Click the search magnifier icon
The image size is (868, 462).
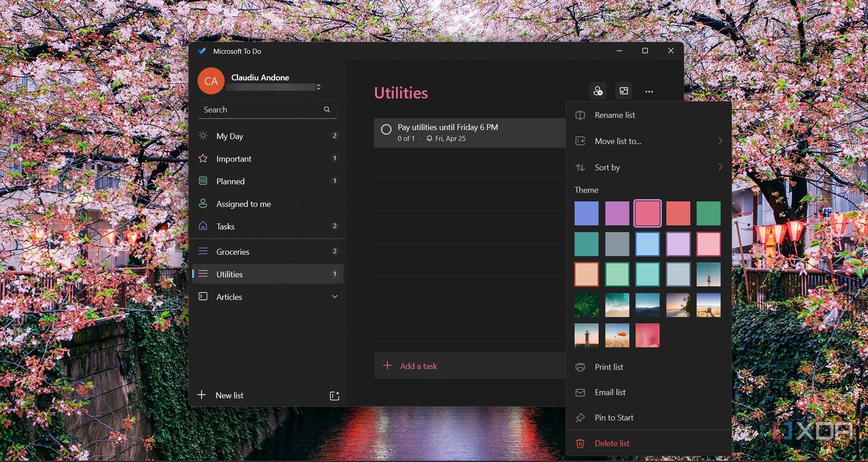click(327, 109)
